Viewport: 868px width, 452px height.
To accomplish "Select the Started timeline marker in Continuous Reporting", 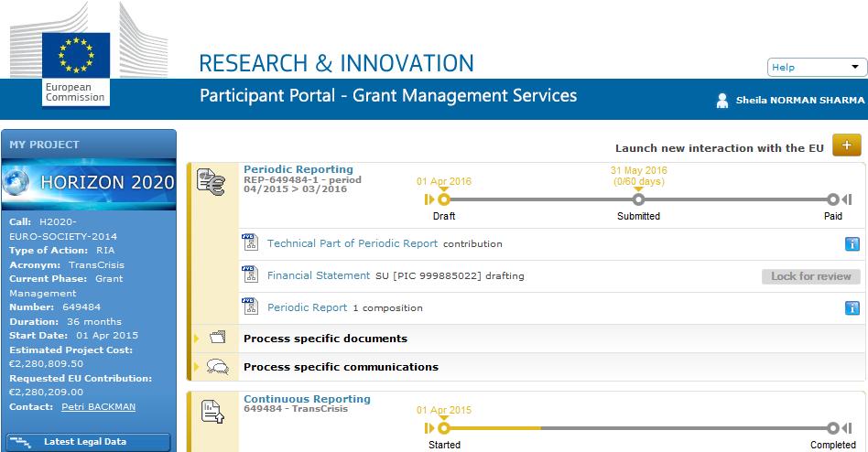I will 444,428.
